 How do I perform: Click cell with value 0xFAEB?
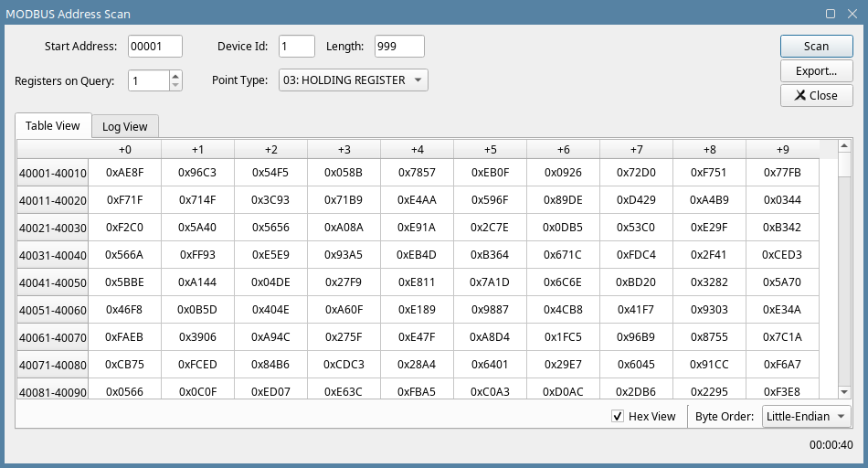point(125,336)
